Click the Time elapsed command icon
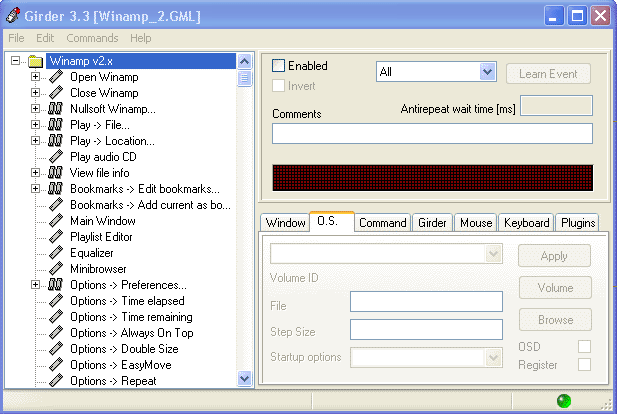The width and height of the screenshot is (618, 415). click(56, 301)
